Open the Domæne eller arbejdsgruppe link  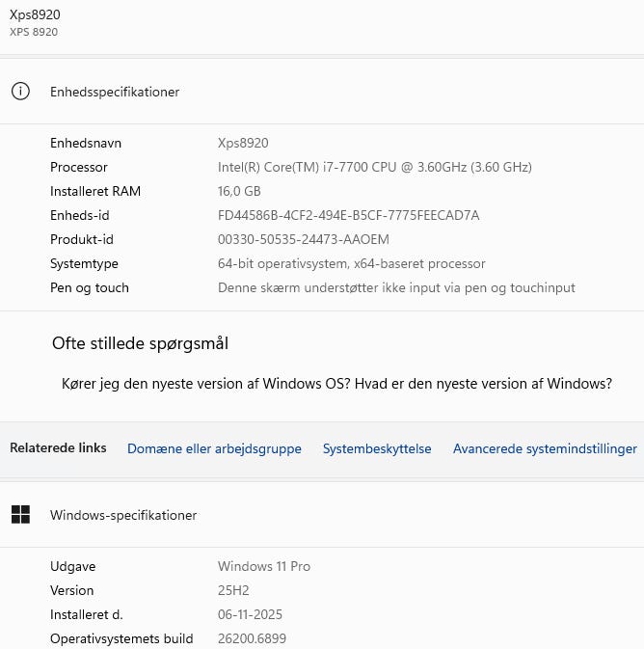point(214,448)
